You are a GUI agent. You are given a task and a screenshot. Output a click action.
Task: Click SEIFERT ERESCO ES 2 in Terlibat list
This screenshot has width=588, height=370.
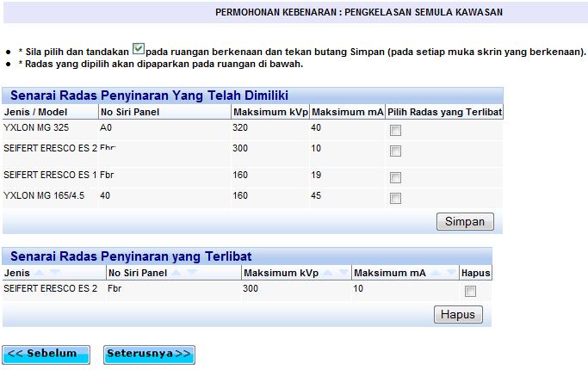pos(50,289)
